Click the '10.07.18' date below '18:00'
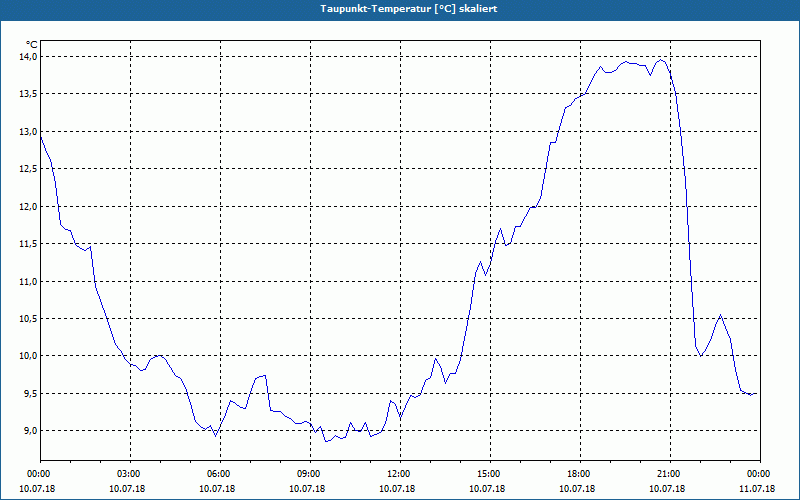Screen dimensions: 800x500 click(x=578, y=489)
